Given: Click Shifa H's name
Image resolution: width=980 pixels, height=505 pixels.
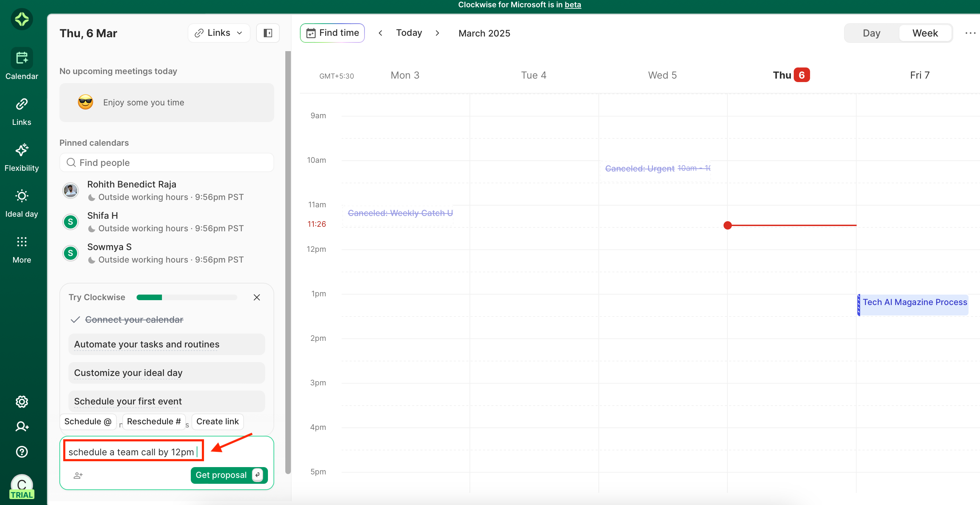Looking at the screenshot, I should (x=102, y=216).
